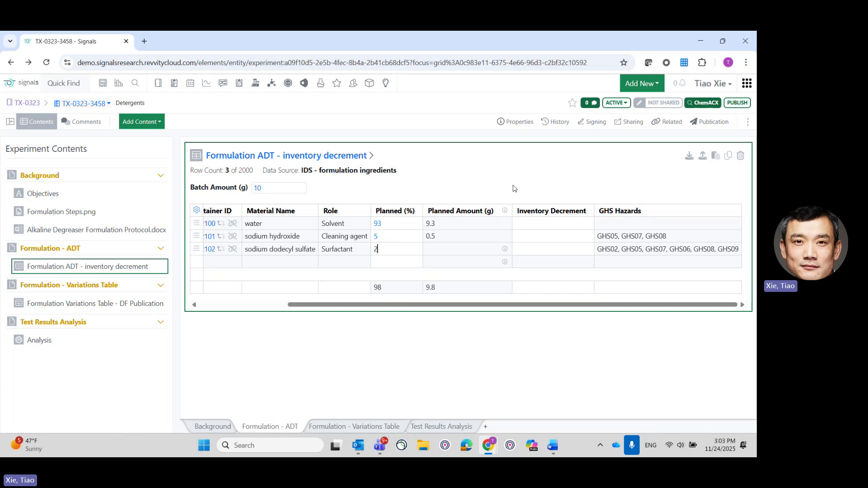Image resolution: width=868 pixels, height=488 pixels.
Task: Switch to the Test Results Analysis tab
Action: coord(441,426)
